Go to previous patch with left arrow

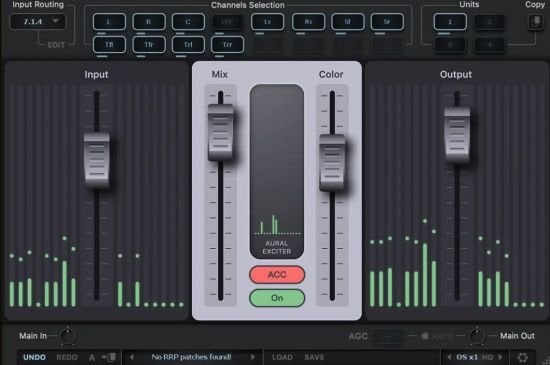pyautogui.click(x=132, y=357)
